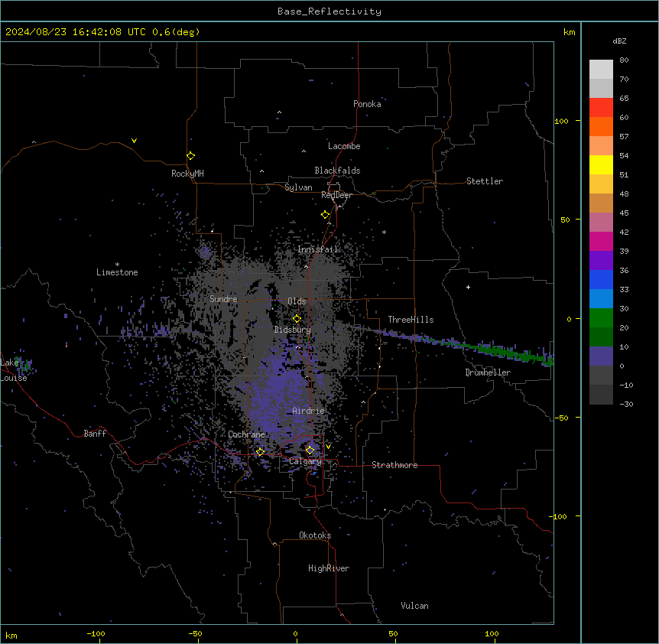The image size is (659, 644).
Task: Click the Cochrane label
Action: point(246,434)
